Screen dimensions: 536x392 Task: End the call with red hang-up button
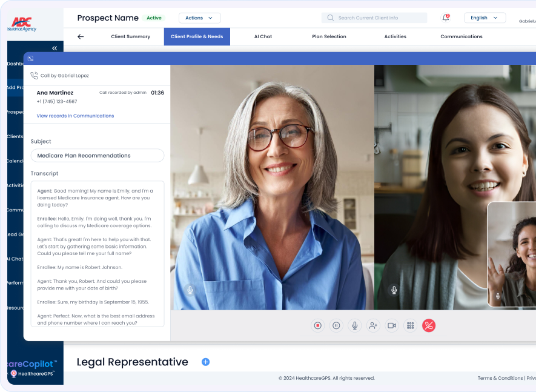(x=429, y=325)
